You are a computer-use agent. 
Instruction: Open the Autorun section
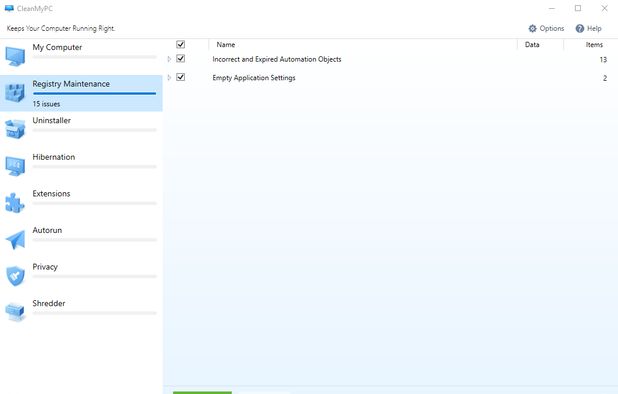[x=47, y=230]
